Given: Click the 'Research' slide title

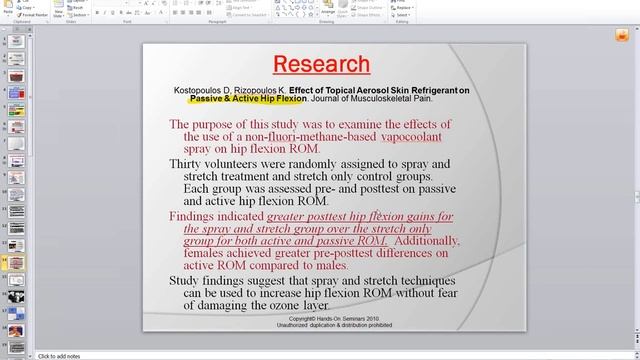Looking at the screenshot, I should click(x=322, y=64).
